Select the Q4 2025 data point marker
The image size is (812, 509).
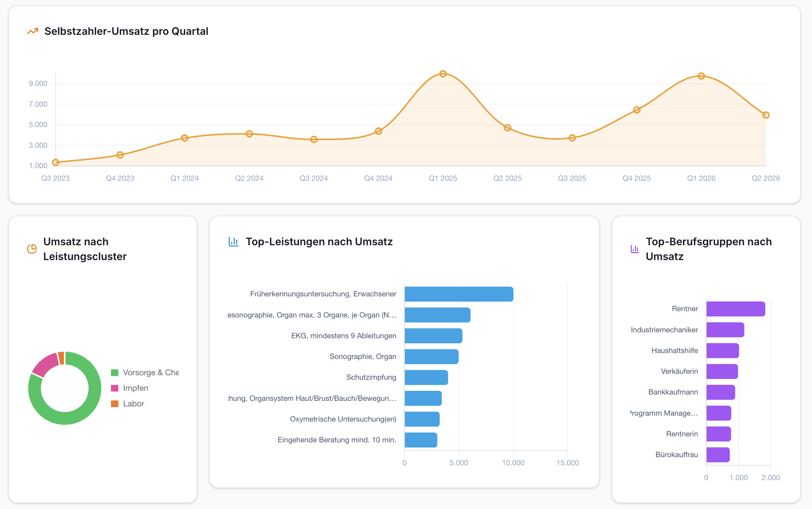pyautogui.click(x=637, y=110)
